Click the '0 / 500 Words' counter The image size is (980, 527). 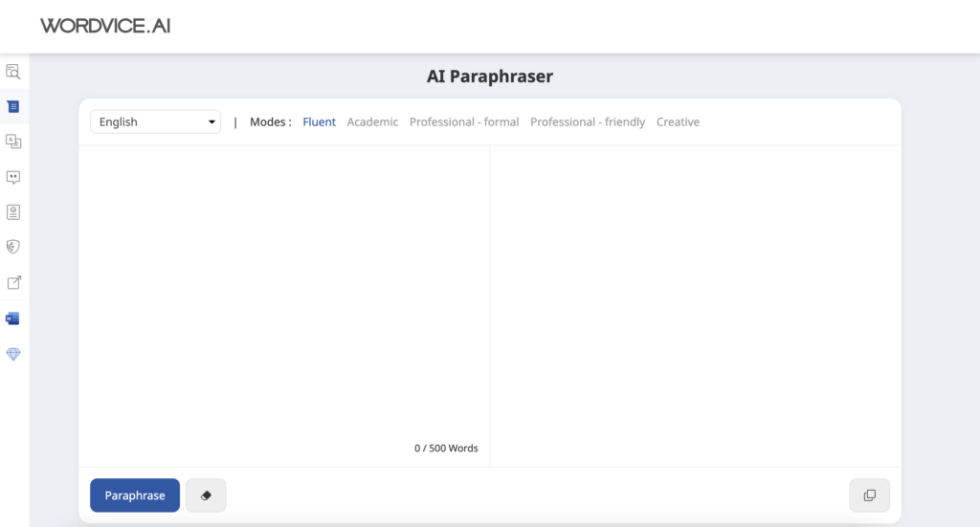446,449
